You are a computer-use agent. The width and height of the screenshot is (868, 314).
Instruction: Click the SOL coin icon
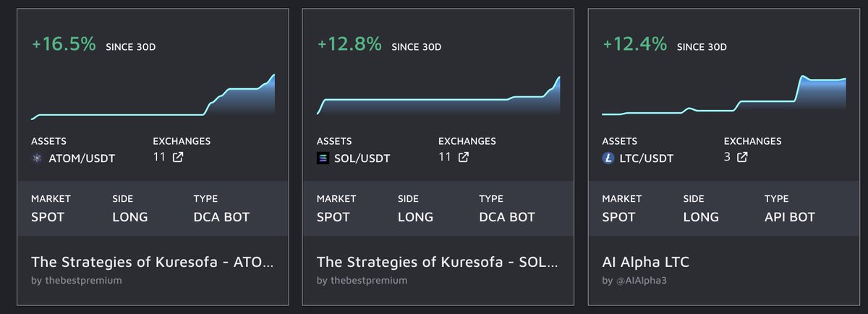click(323, 158)
